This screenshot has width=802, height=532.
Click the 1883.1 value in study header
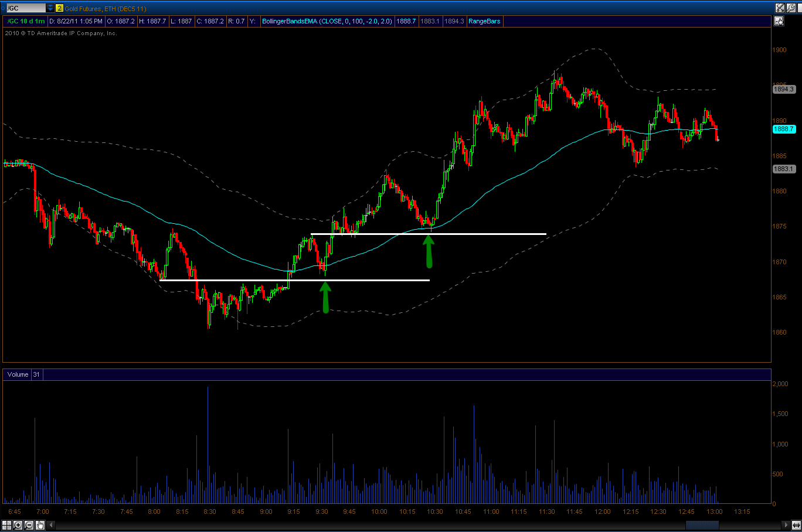pyautogui.click(x=430, y=21)
